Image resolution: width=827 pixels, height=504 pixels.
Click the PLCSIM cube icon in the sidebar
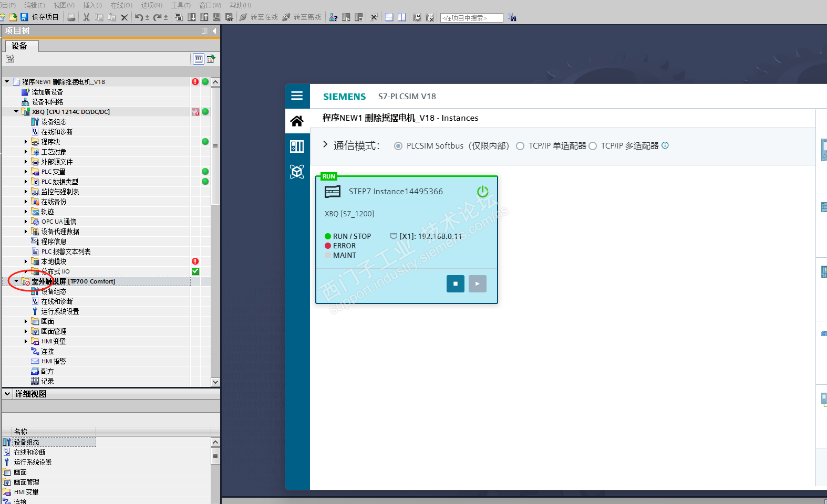[297, 172]
